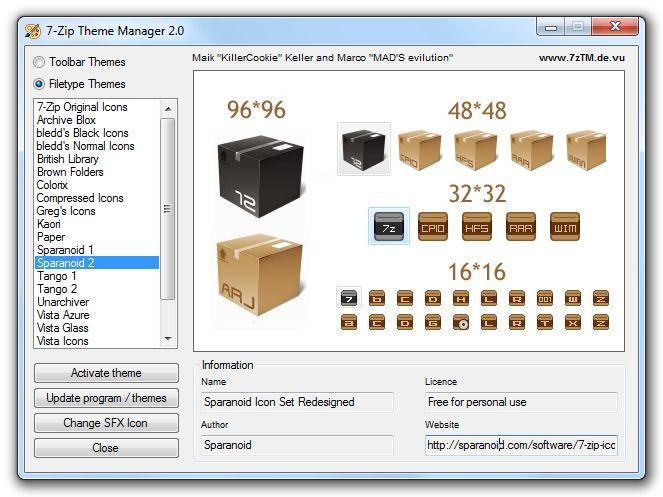Select the 48*48 WIM cardboard box icon
663x497 pixels.
[586, 150]
